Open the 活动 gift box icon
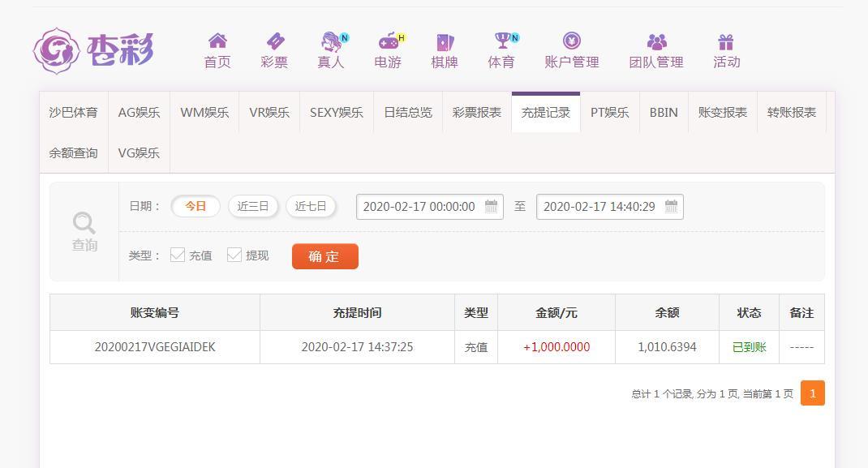The height and width of the screenshot is (468, 868). click(726, 42)
